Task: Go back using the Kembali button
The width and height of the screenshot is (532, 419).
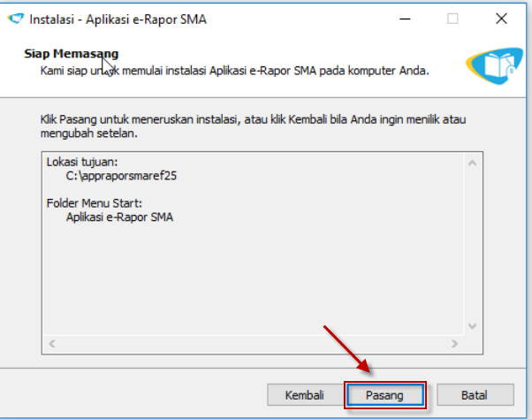Action: [304, 394]
